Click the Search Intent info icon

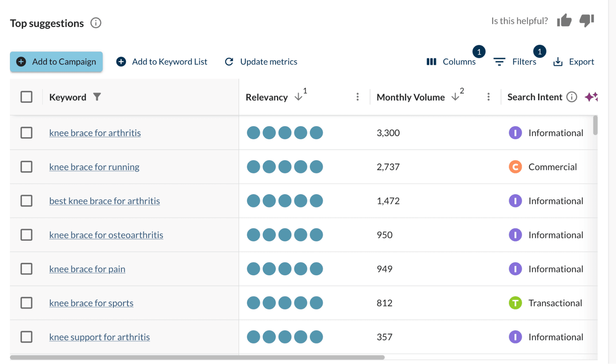(572, 97)
